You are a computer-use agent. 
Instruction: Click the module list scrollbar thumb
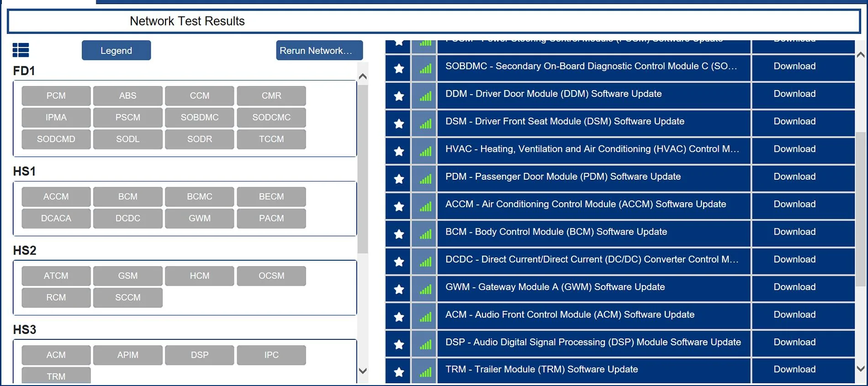pyautogui.click(x=363, y=168)
